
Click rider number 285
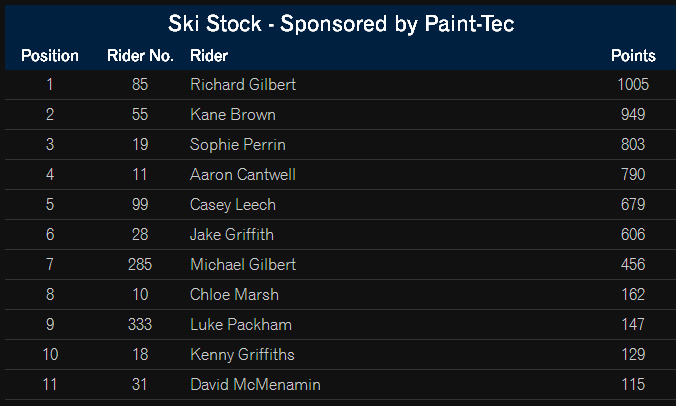click(x=140, y=265)
